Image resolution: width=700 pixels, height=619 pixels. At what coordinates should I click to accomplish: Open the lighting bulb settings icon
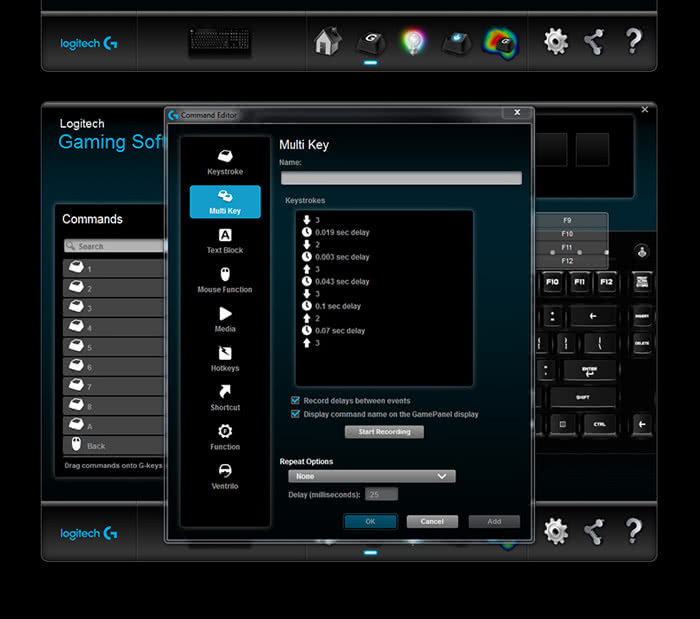(x=412, y=42)
